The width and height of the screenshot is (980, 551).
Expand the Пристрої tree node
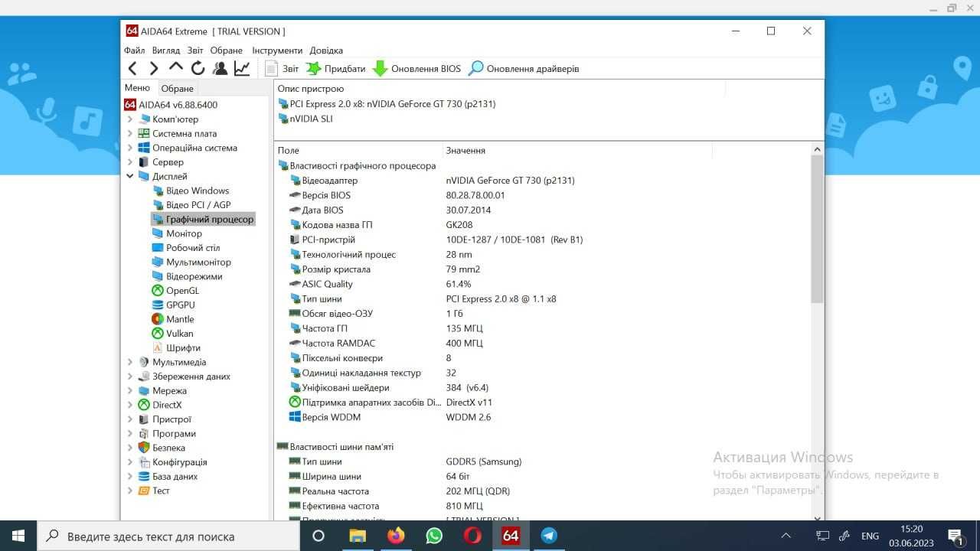130,419
